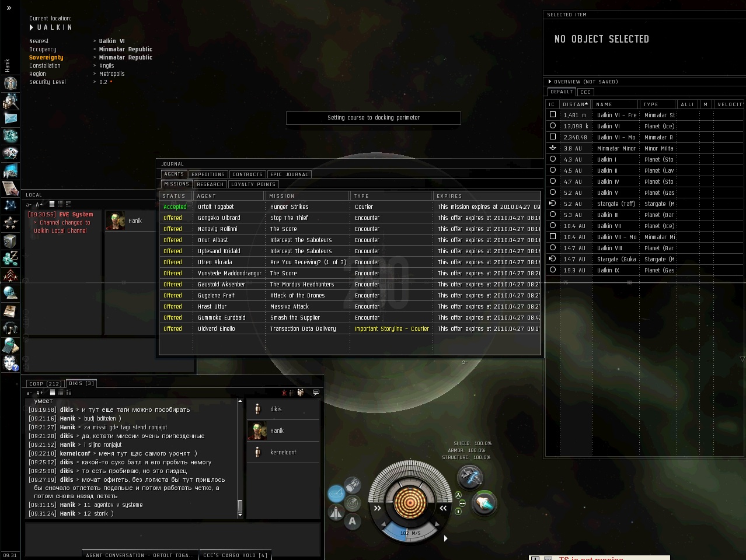Viewport: 746px width, 560px height.
Task: Open the Corporation stars icon in the Neocom
Action: pos(10,223)
